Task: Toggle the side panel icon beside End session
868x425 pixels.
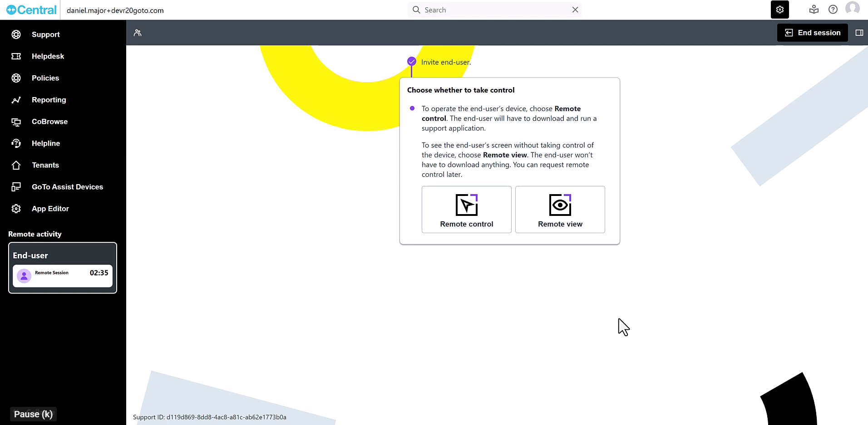Action: (859, 33)
